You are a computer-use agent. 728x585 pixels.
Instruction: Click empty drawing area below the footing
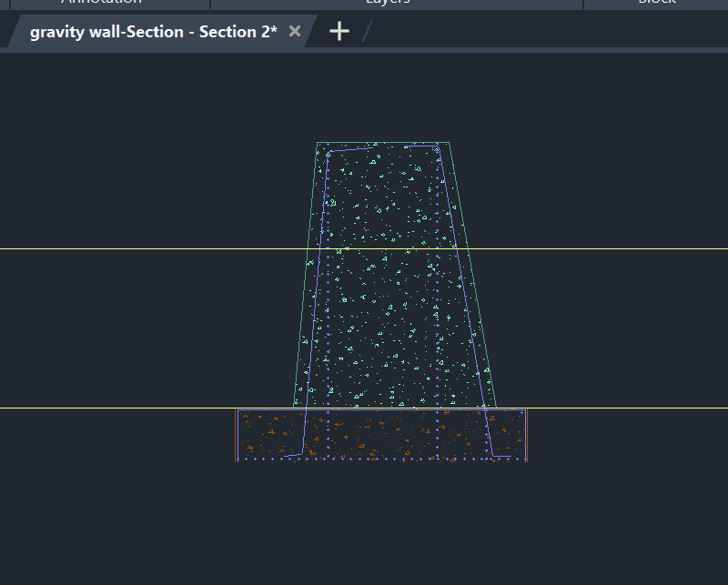tap(382, 528)
